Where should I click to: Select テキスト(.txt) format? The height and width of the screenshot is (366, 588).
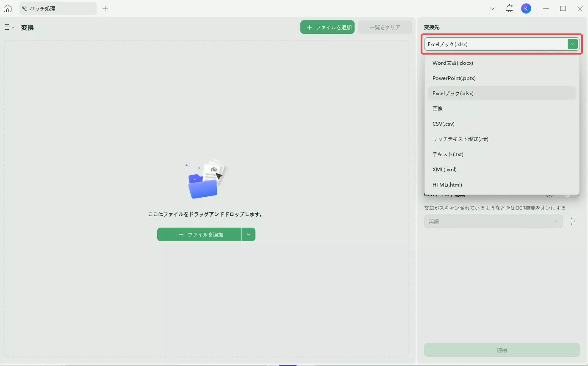(x=502, y=154)
